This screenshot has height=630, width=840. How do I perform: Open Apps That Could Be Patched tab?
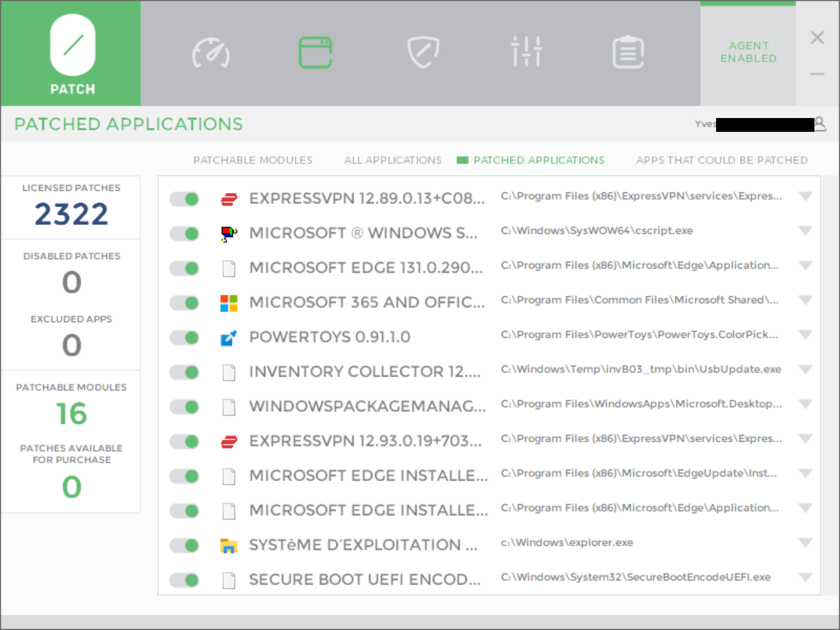722,160
